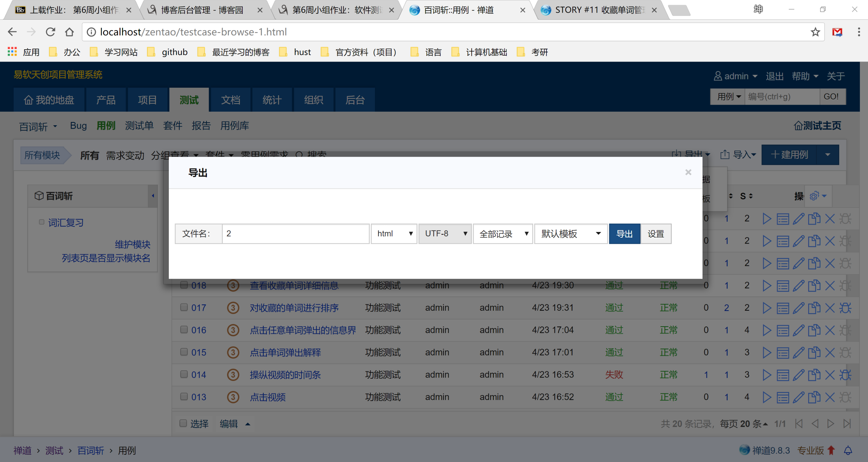868x462 pixels.
Task: Bookmark page with star icon
Action: [x=815, y=32]
